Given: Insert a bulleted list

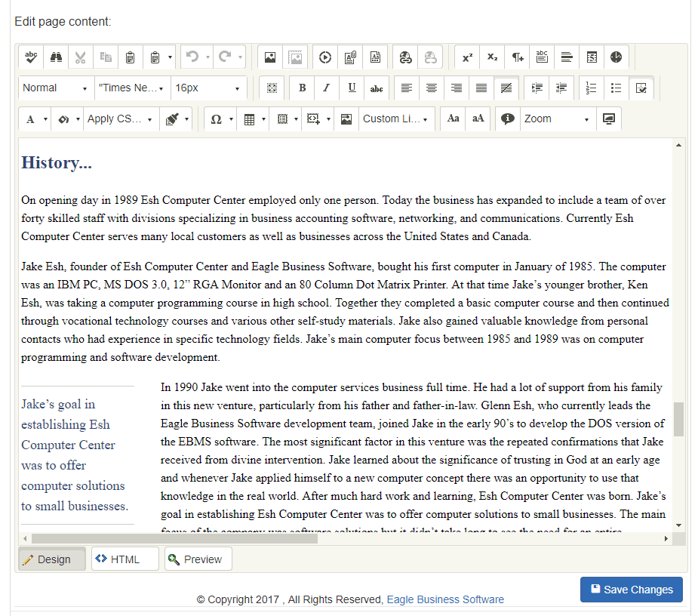Looking at the screenshot, I should 617,88.
